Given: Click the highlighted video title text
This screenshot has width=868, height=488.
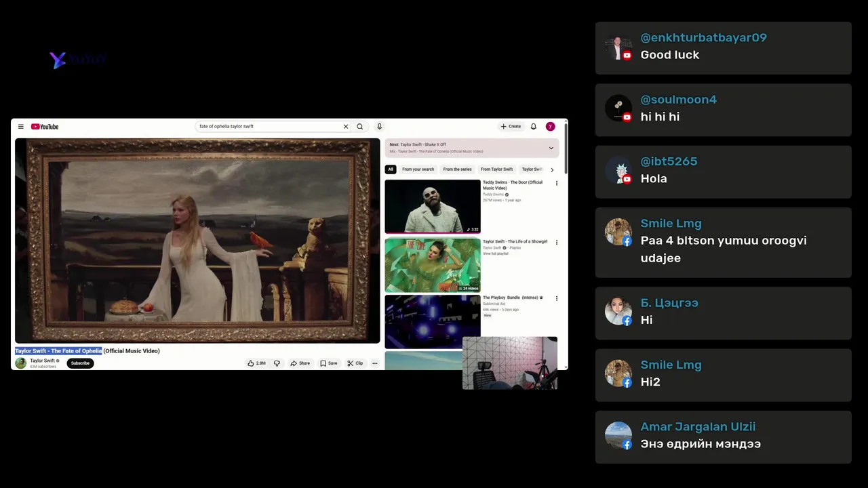Looking at the screenshot, I should pos(58,351).
